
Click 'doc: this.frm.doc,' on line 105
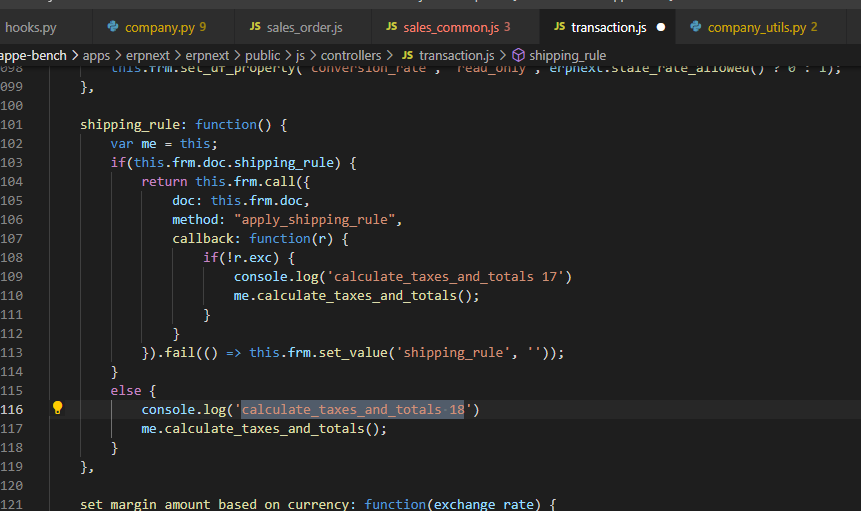(x=241, y=201)
